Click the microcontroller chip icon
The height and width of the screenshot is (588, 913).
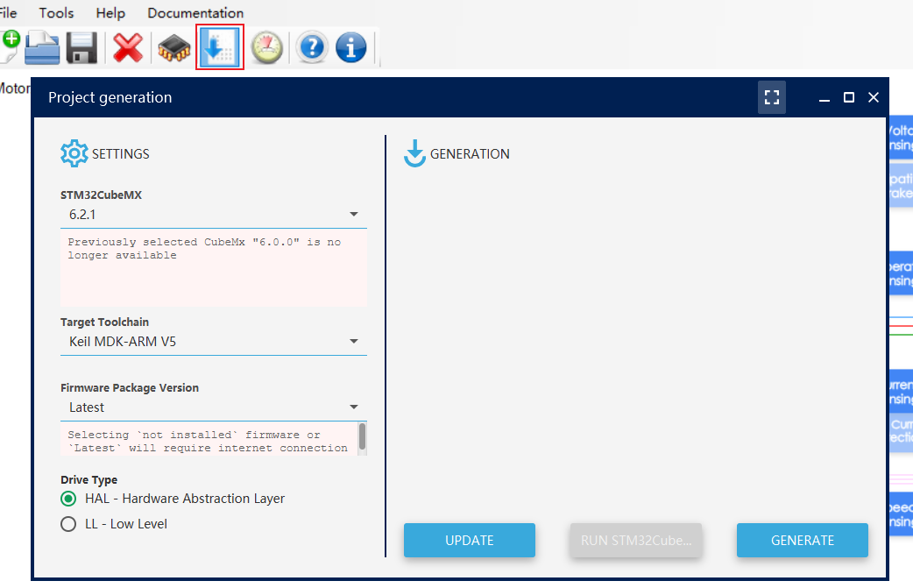pyautogui.click(x=174, y=47)
